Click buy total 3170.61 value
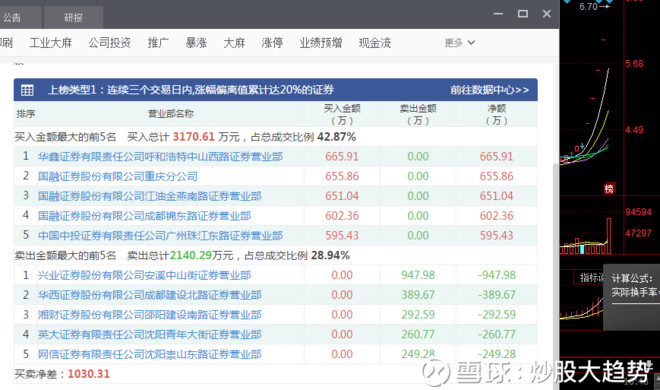 194,137
